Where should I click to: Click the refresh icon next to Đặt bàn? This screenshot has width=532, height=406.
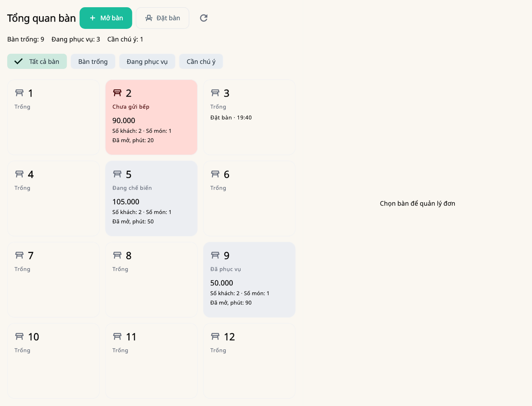coord(204,18)
